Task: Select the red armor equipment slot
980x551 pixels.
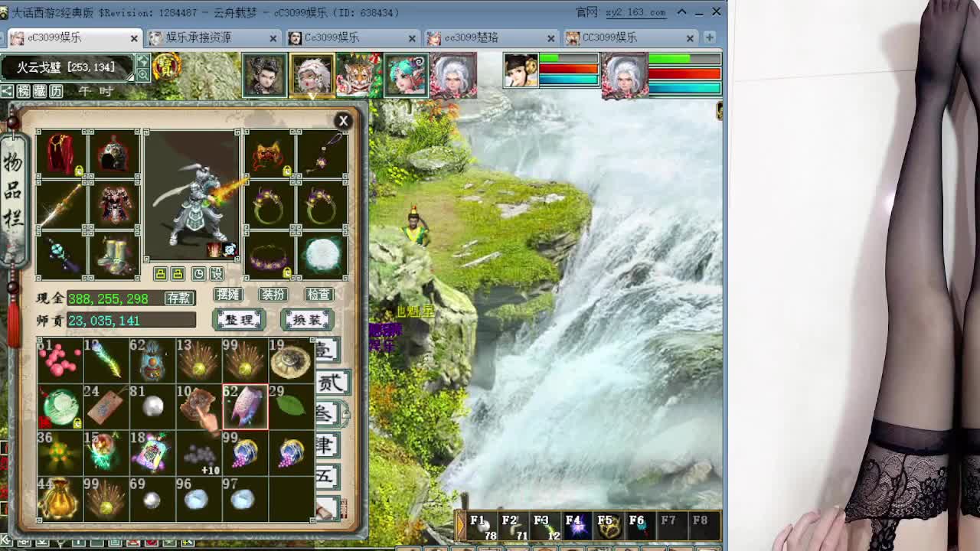Action: [114, 204]
